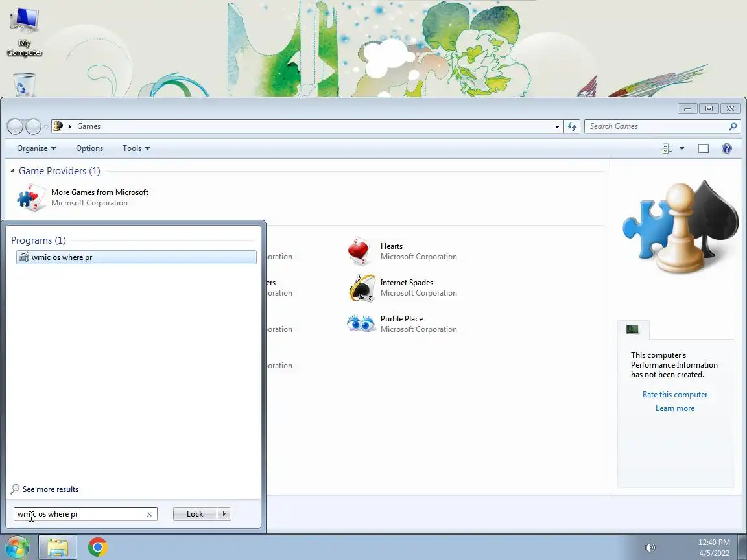Click the Games folder icon in address bar

point(58,126)
